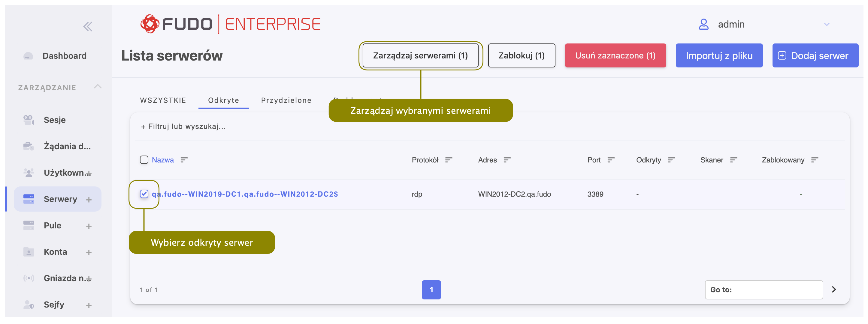
Task: Click the plus icon next to Konta
Action: pos(89,252)
